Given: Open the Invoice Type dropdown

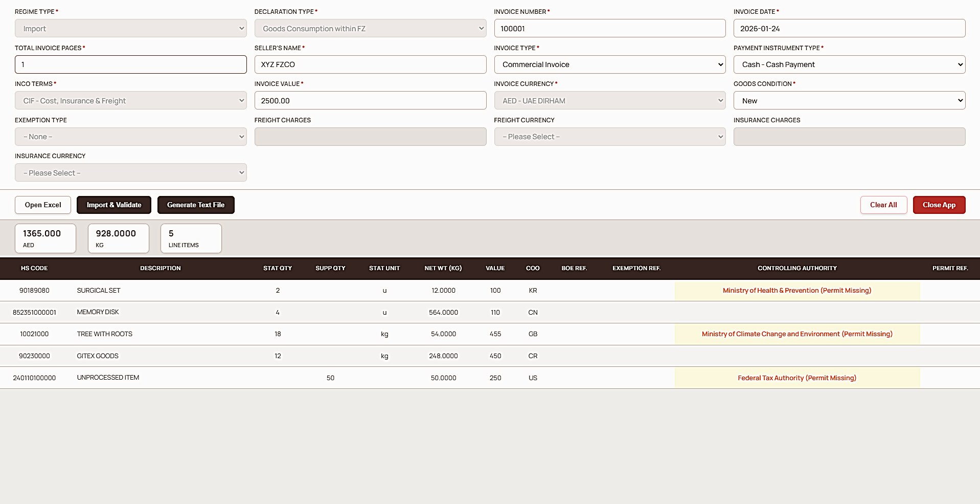Looking at the screenshot, I should coord(609,64).
